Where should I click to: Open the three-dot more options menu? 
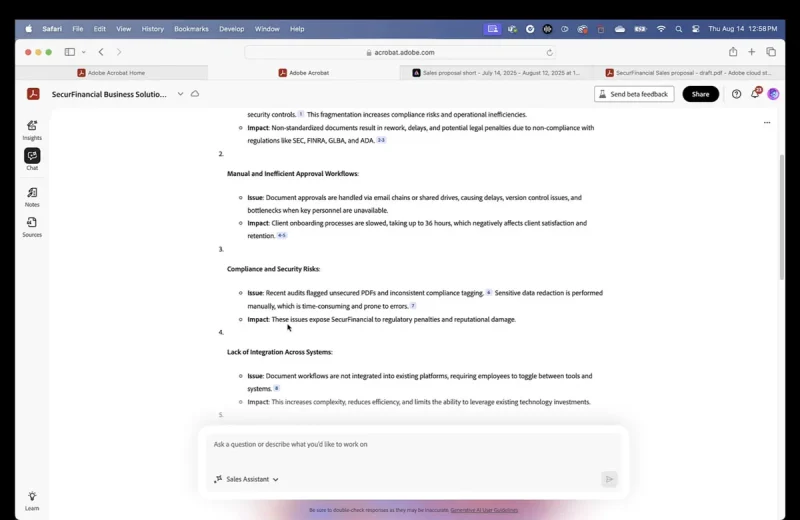(767, 122)
